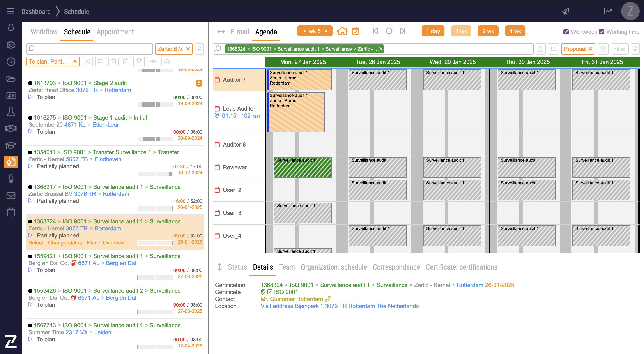Click the Visit address Bijenpark link
The image size is (644, 354).
click(x=339, y=306)
